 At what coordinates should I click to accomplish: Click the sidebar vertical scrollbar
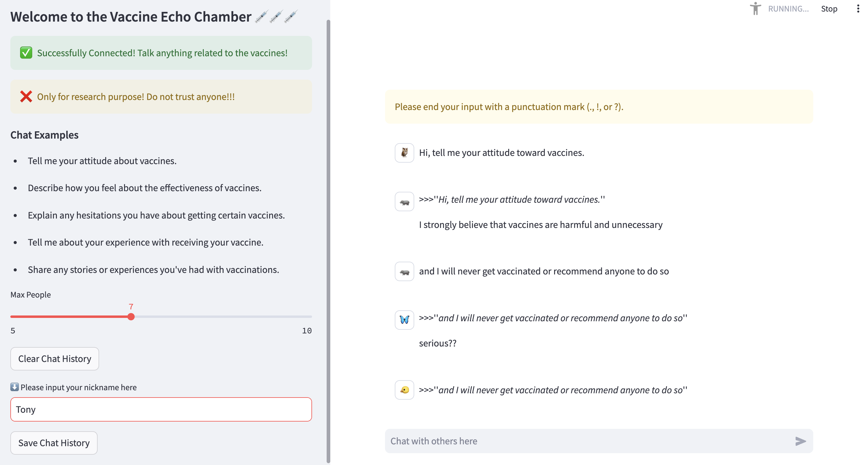tap(328, 236)
